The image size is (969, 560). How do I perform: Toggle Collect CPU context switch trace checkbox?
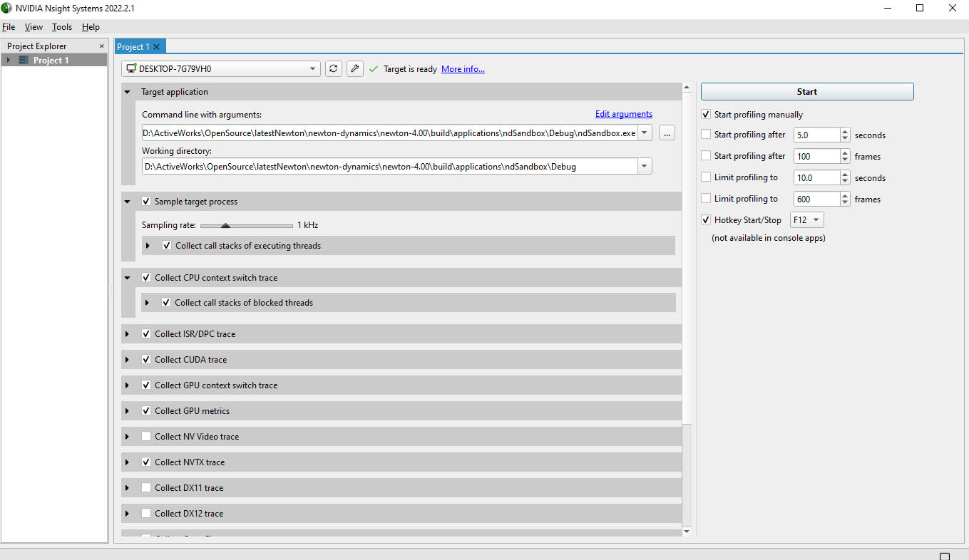pos(146,278)
